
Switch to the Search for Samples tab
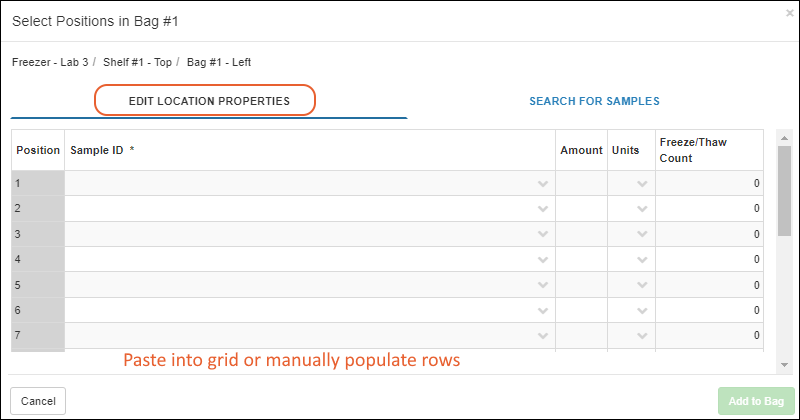tap(594, 101)
